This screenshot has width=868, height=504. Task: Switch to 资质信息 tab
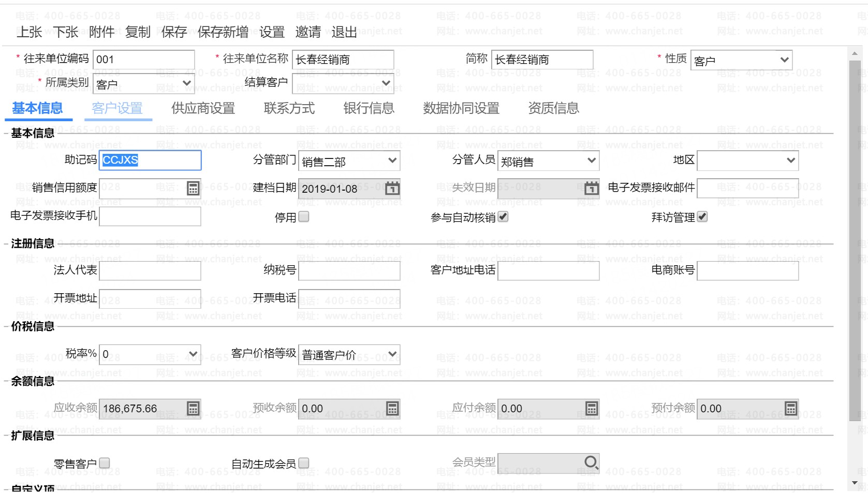point(553,108)
